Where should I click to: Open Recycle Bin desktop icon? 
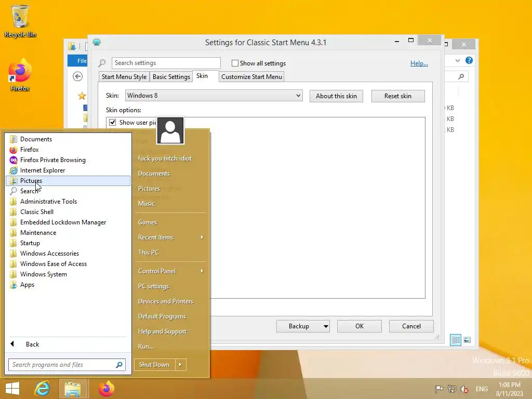point(20,21)
